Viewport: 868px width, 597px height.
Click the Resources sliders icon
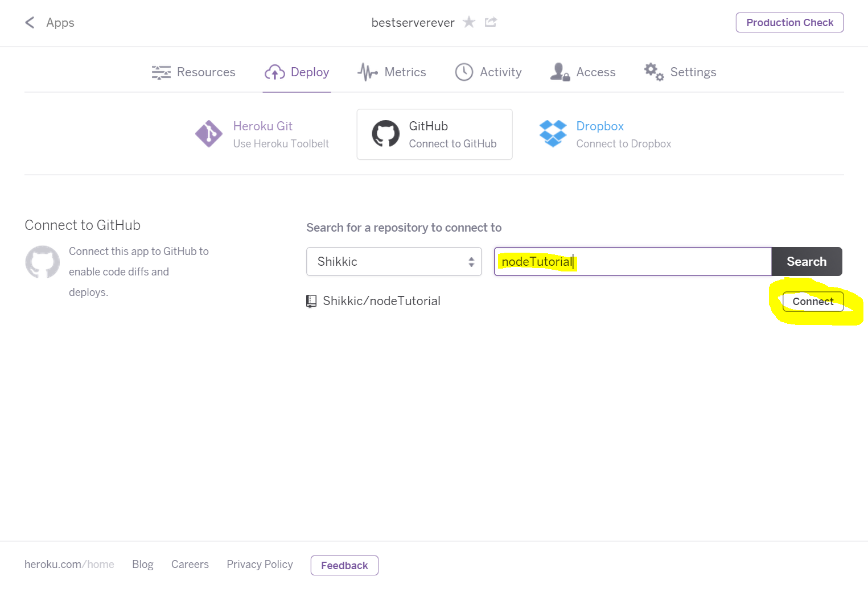point(161,72)
